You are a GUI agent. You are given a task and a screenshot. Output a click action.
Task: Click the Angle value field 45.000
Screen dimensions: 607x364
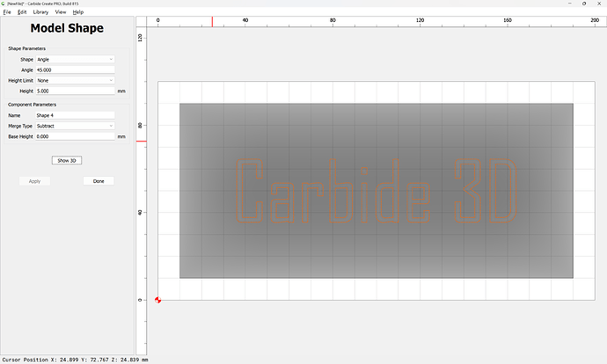[75, 70]
